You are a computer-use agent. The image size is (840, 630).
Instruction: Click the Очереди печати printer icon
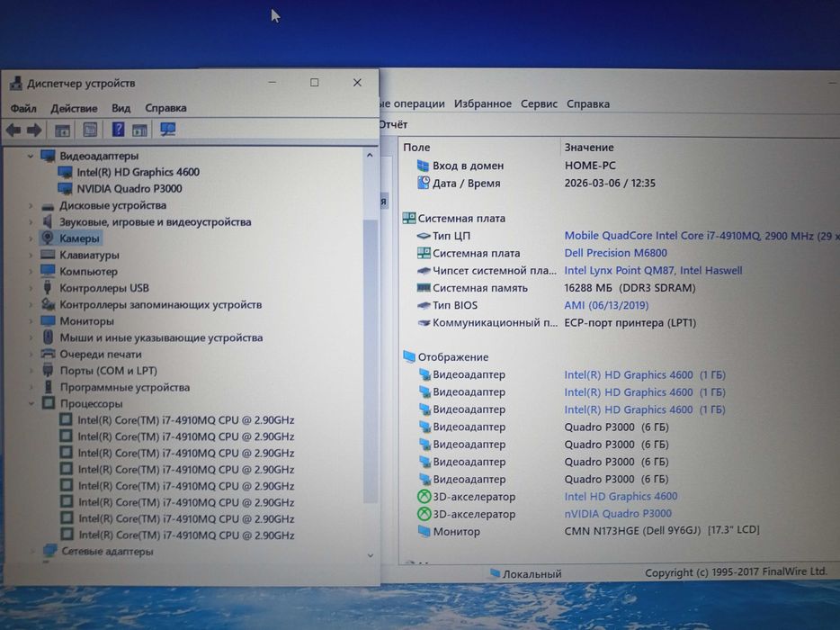click(49, 354)
